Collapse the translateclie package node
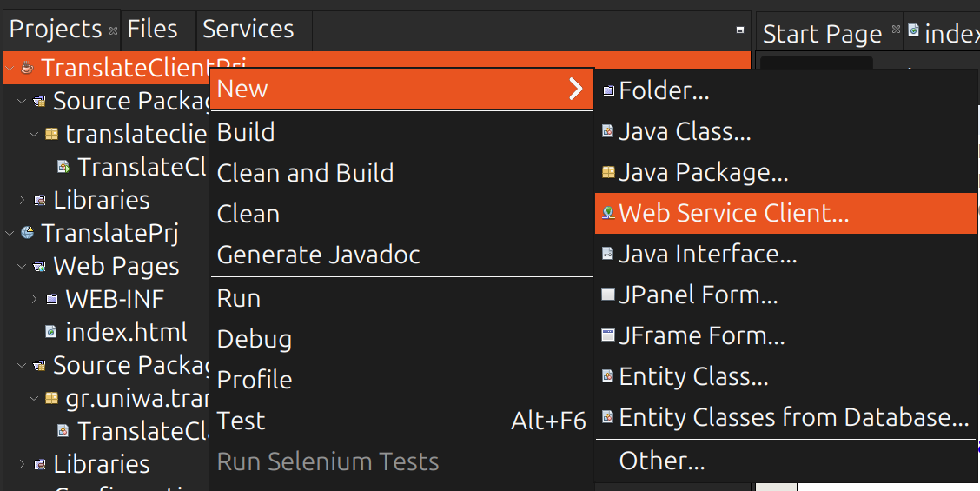 (x=35, y=133)
